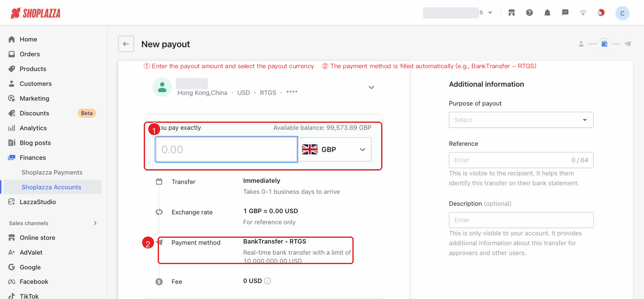Expand the recipient account chevron

pyautogui.click(x=371, y=87)
